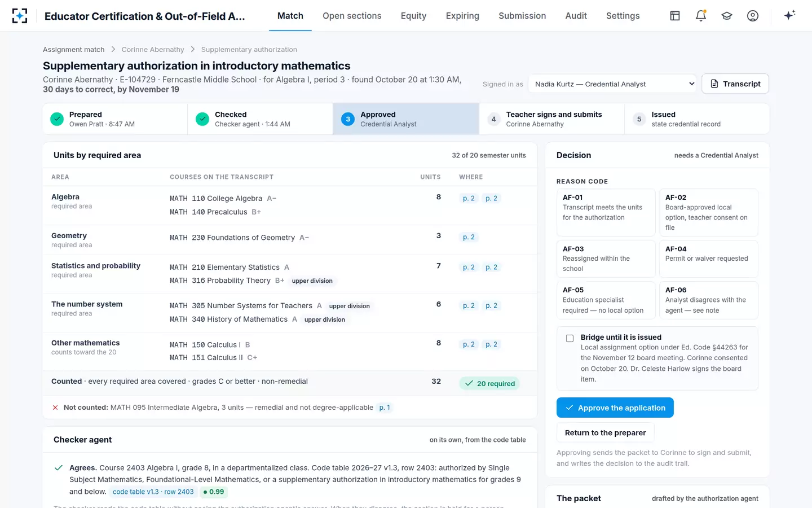Click the step 4 number circle
This screenshot has width=812, height=508.
(x=493, y=119)
